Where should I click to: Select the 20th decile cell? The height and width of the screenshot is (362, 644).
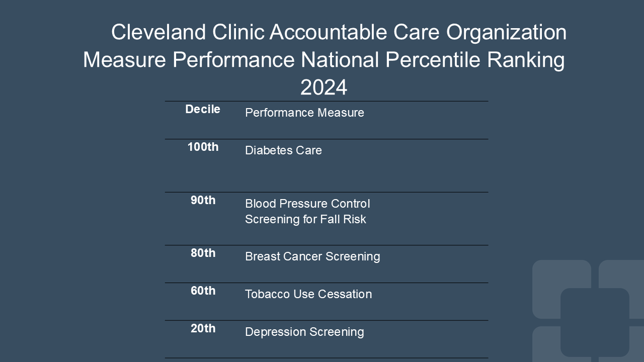pos(203,328)
